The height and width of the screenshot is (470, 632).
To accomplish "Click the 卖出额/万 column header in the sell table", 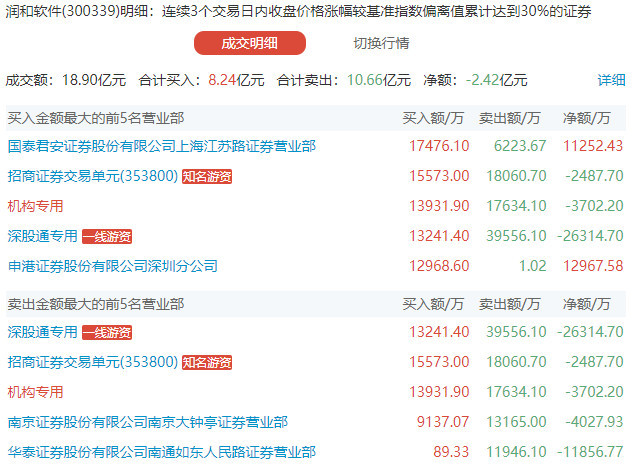I will point(510,304).
